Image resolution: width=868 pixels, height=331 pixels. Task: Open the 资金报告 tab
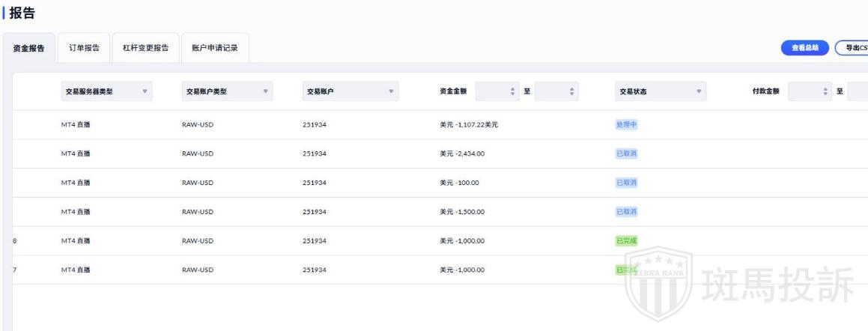click(28, 48)
